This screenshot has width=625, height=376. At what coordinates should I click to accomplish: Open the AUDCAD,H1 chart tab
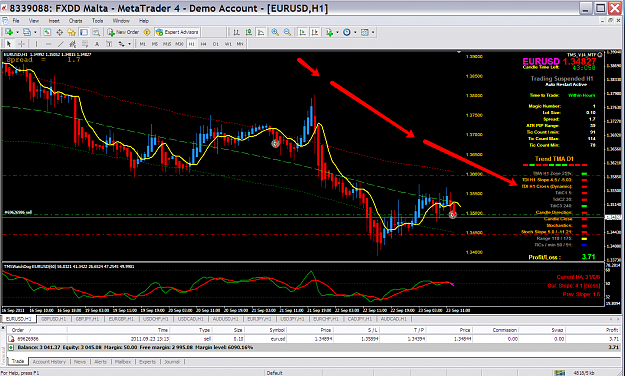[394, 319]
